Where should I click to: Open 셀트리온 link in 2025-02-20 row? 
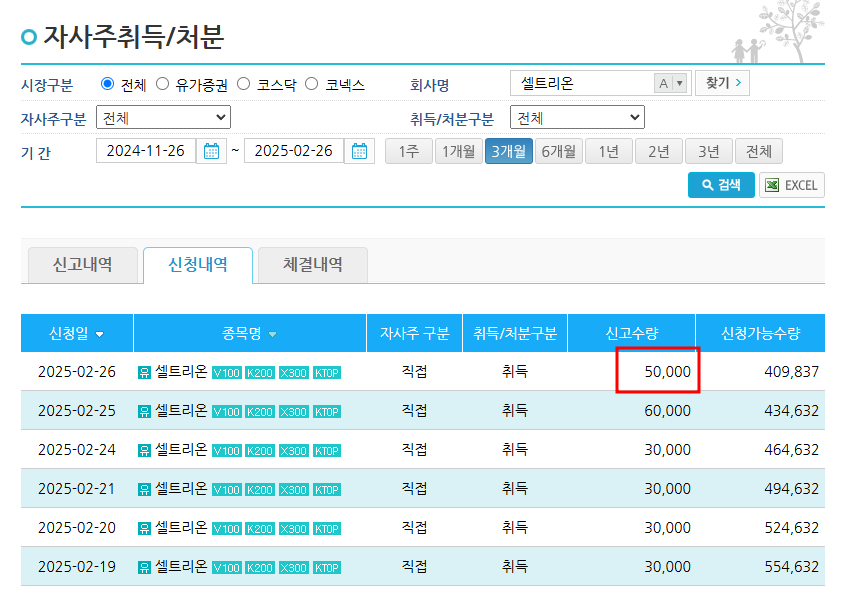click(x=181, y=528)
